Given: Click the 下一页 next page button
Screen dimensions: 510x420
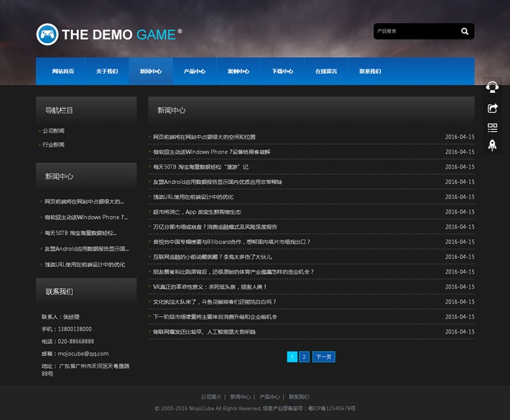Looking at the screenshot, I should pyautogui.click(x=324, y=357).
